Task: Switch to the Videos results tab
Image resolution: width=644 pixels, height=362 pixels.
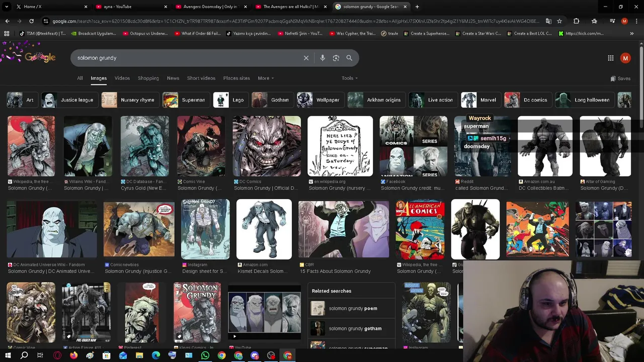Action: (122, 78)
